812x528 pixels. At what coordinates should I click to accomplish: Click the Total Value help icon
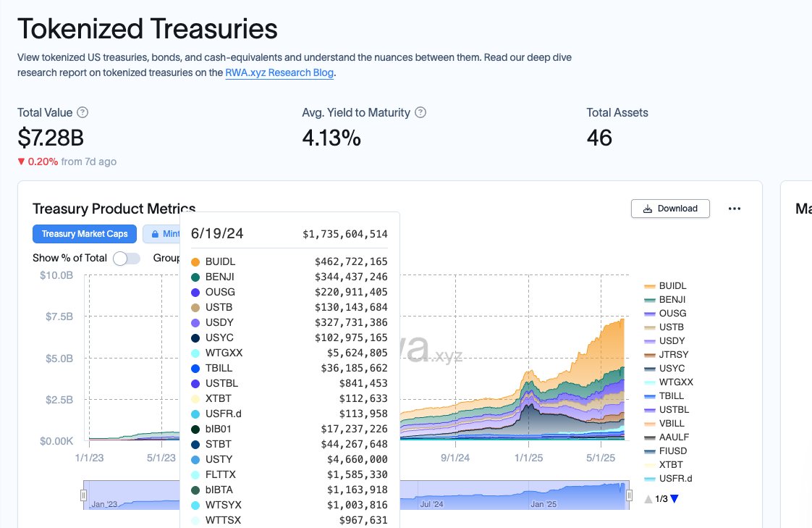[x=83, y=112]
